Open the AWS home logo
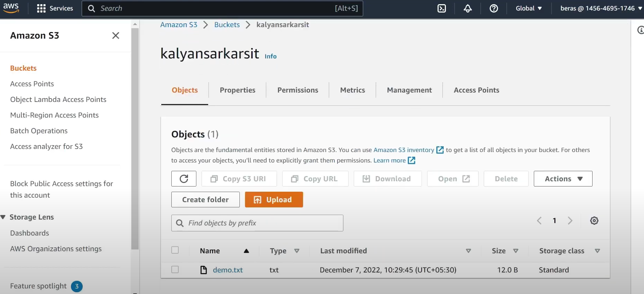Viewport: 644px width, 294px height. [x=11, y=8]
